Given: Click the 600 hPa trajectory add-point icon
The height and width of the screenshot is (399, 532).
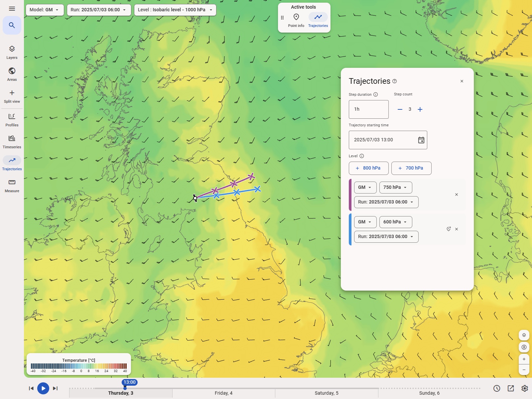Looking at the screenshot, I should (x=449, y=229).
